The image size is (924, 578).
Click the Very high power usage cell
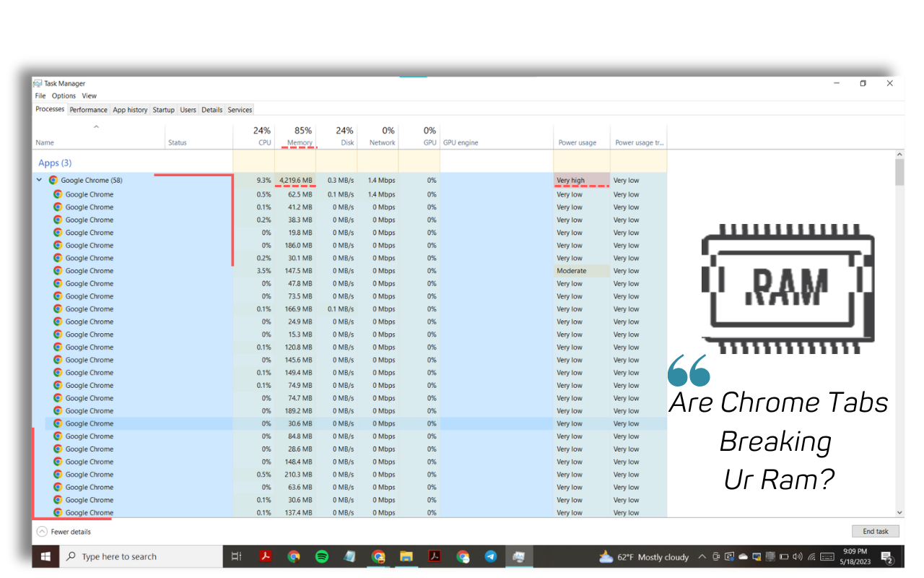tap(582, 181)
